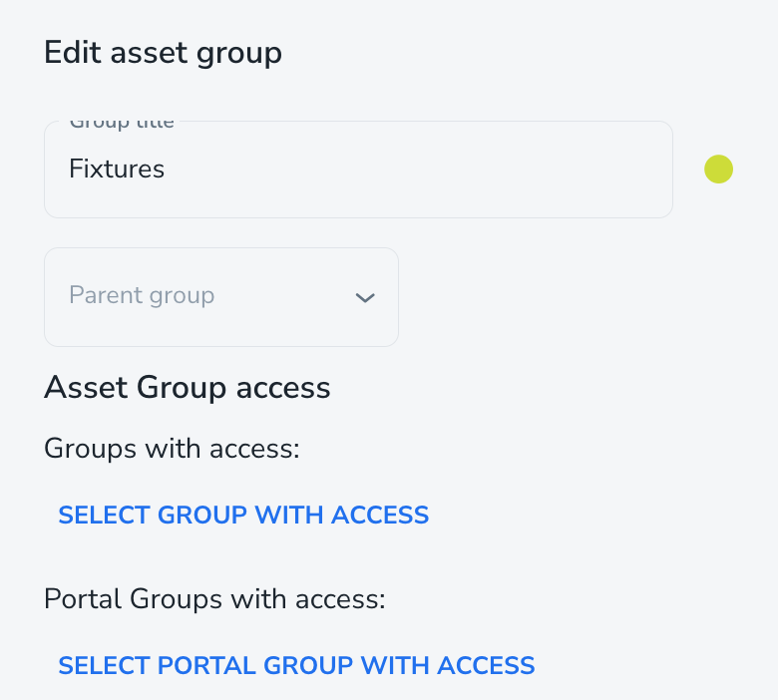The image size is (778, 700).
Task: Pick a new color via the round swatch
Action: (718, 170)
